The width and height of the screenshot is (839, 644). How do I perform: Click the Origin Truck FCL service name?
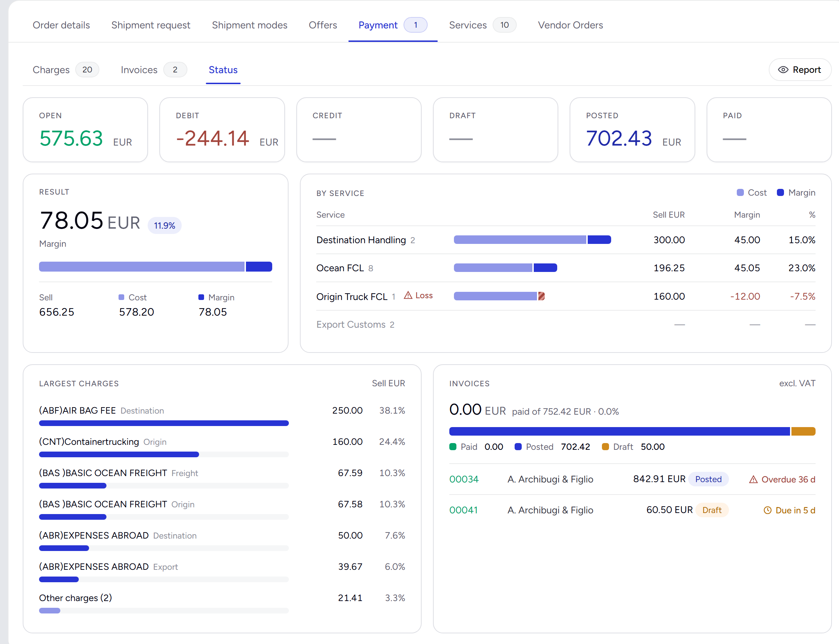(352, 297)
